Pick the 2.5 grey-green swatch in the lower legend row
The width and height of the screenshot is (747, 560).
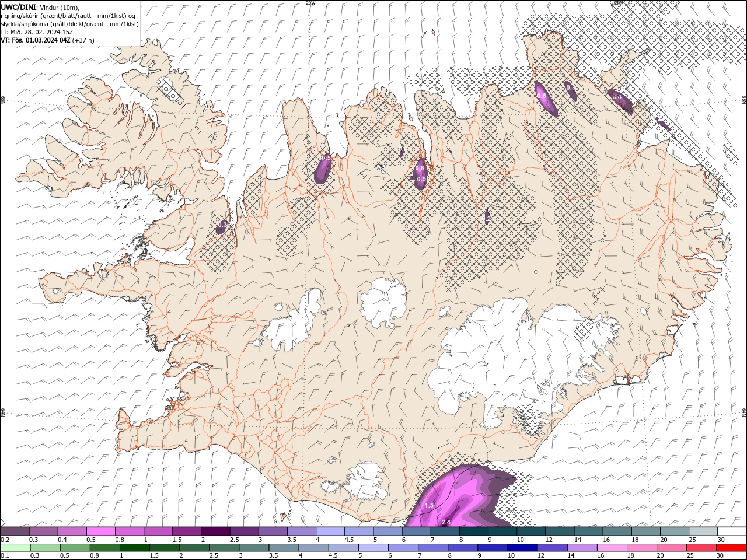tap(224, 548)
